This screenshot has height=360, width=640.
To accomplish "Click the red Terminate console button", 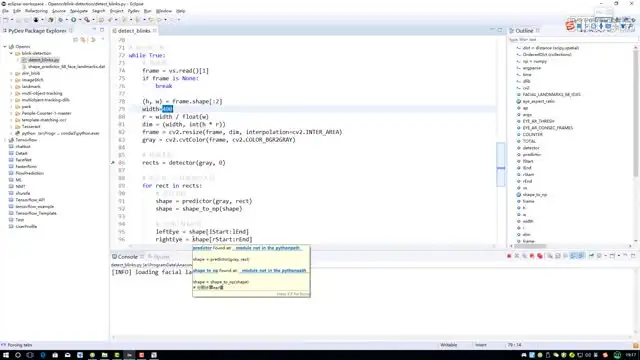I will [x=509, y=256].
